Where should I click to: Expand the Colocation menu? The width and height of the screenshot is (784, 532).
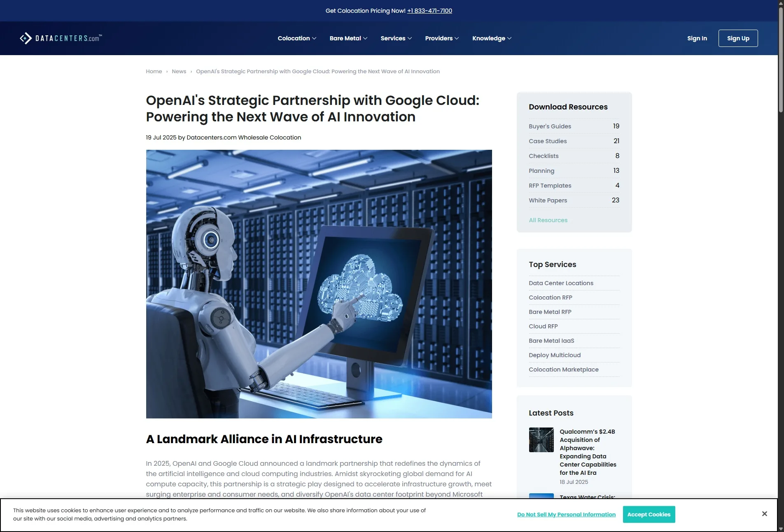tap(297, 38)
